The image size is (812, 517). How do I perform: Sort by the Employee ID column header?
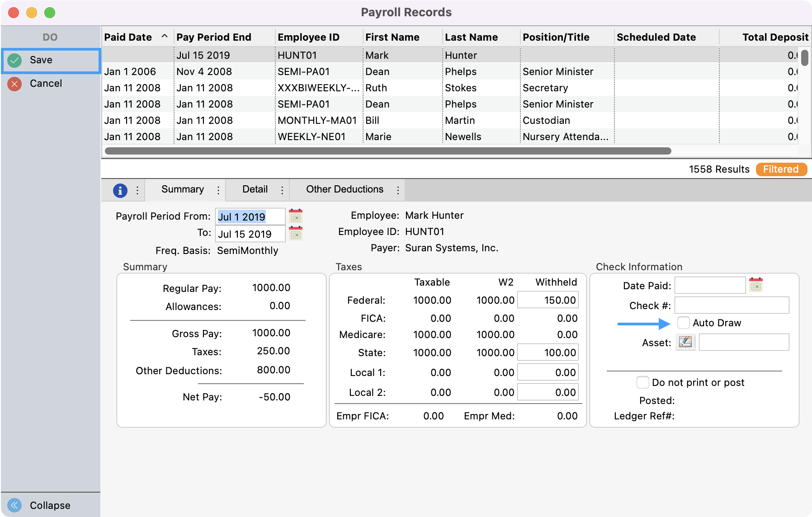[308, 37]
